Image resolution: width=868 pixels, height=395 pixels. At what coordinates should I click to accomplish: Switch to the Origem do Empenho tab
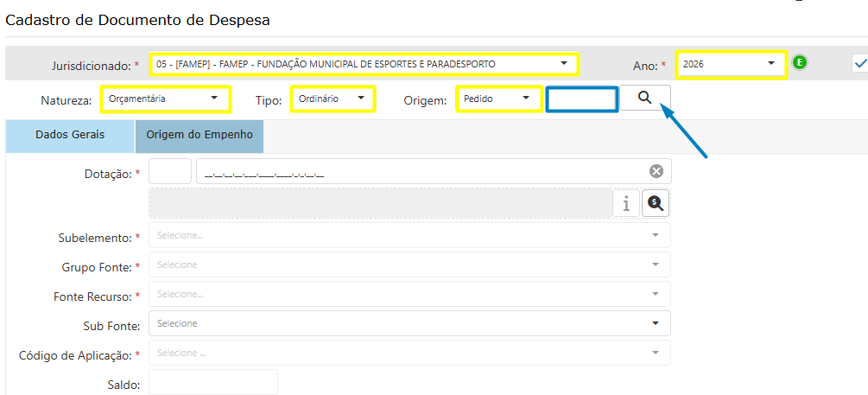[x=200, y=135]
